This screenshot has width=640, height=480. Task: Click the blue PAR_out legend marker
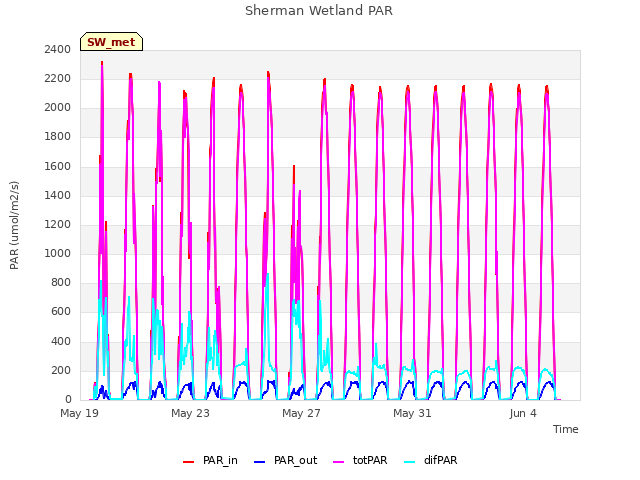point(259,462)
